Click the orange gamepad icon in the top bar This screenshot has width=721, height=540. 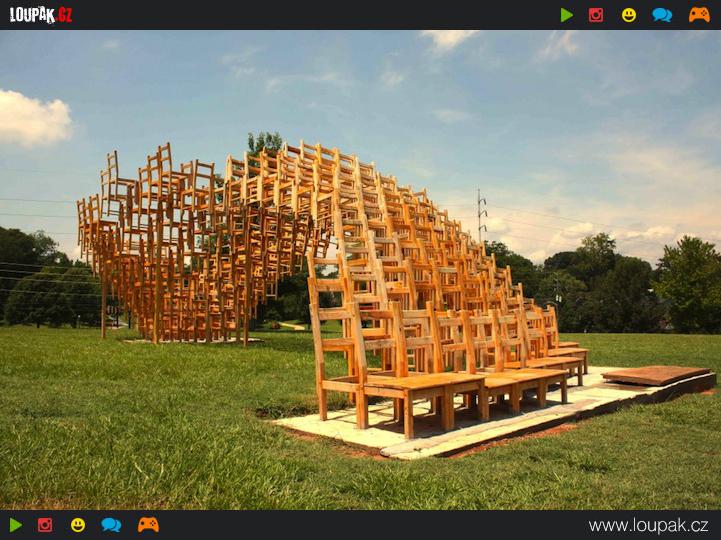point(699,15)
